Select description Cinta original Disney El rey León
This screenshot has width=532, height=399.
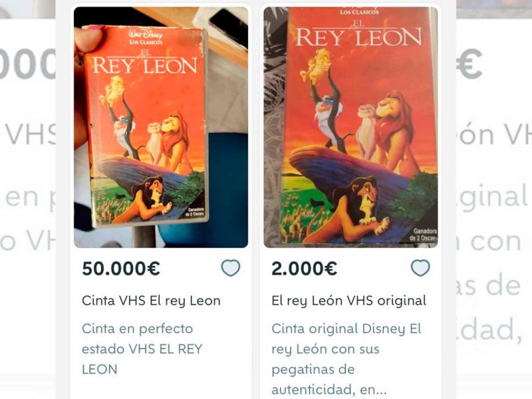[346, 358]
